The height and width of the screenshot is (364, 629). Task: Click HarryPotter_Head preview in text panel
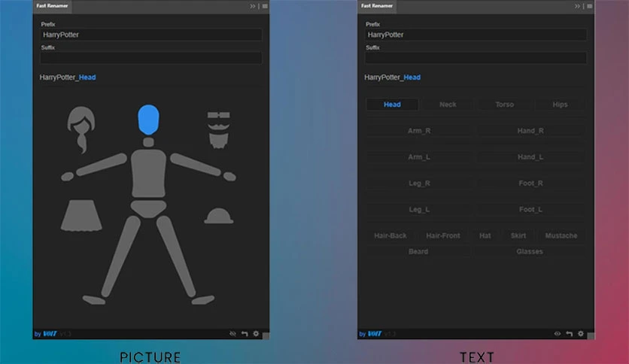[392, 77]
